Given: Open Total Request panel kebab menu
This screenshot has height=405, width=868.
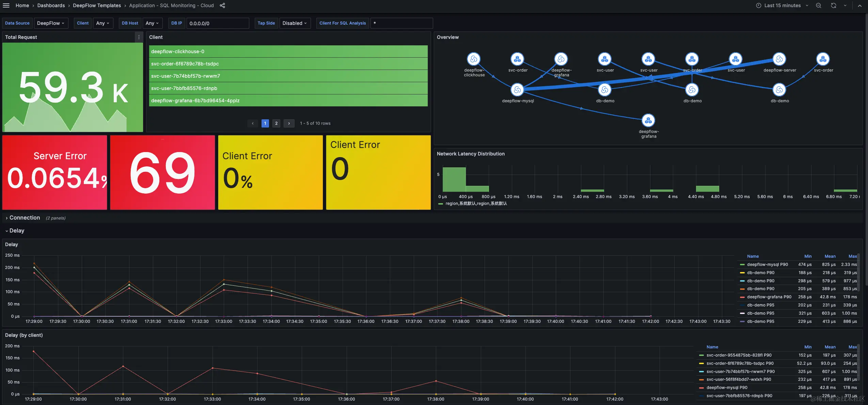Looking at the screenshot, I should point(139,37).
